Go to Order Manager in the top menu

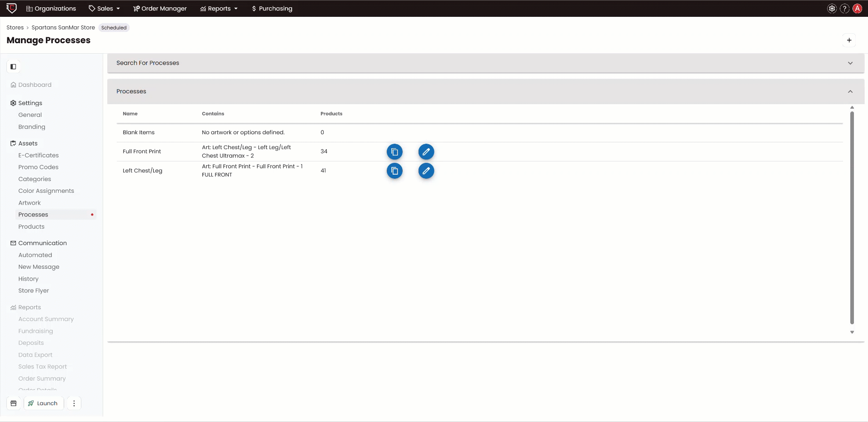coord(160,8)
